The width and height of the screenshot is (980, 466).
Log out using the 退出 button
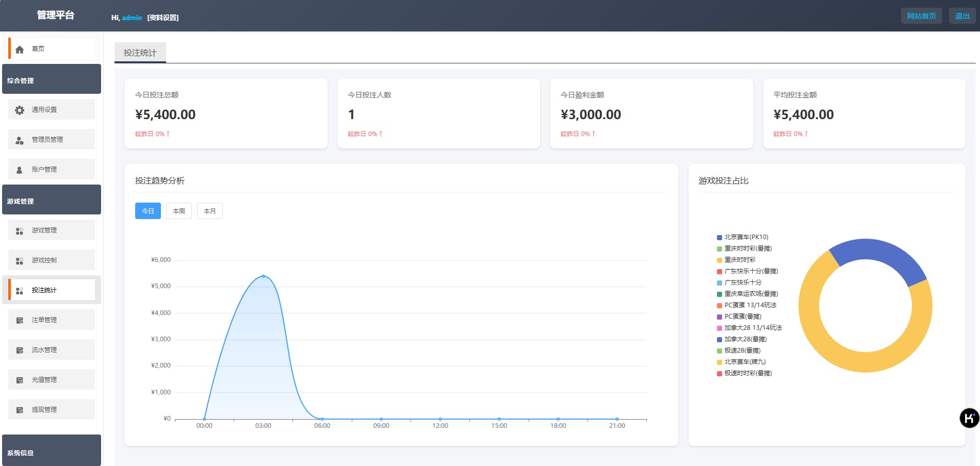pyautogui.click(x=962, y=16)
